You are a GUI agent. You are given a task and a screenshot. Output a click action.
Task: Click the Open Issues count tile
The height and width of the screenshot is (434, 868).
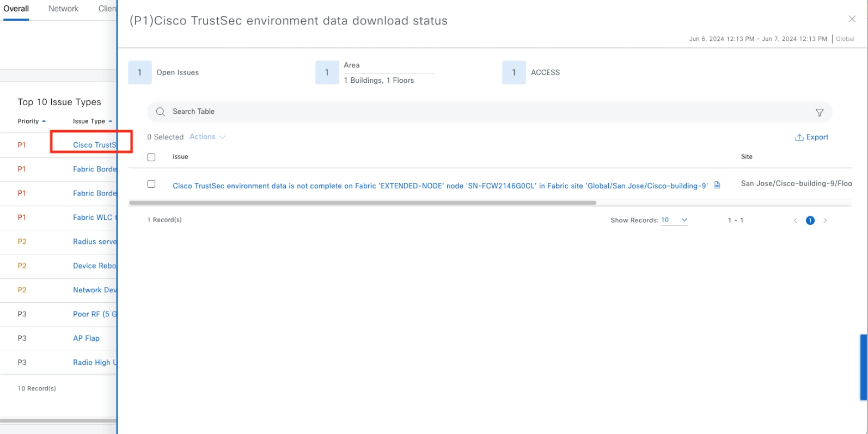(x=139, y=72)
